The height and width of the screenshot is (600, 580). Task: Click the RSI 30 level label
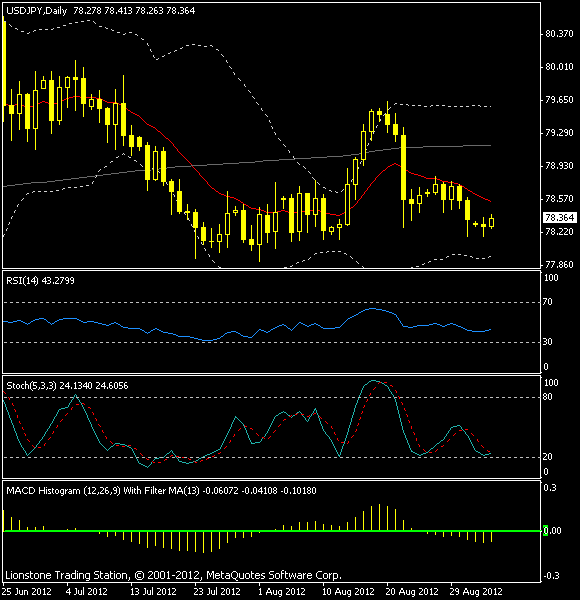(x=547, y=341)
